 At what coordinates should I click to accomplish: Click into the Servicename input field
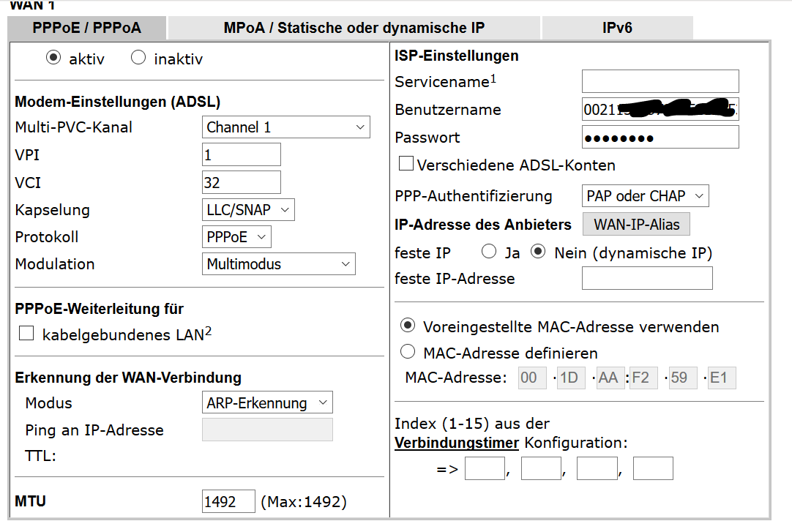(x=660, y=81)
